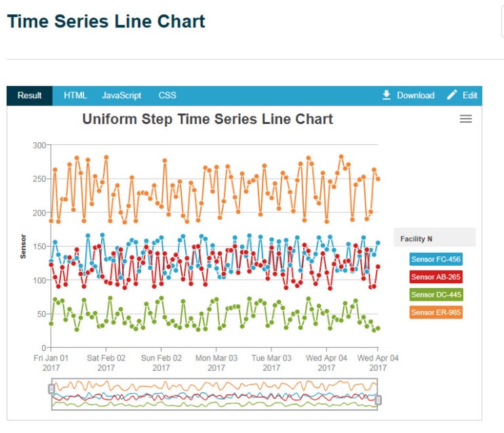Click inside the chart scroller overview
Image resolution: width=504 pixels, height=433 pixels.
214,394
